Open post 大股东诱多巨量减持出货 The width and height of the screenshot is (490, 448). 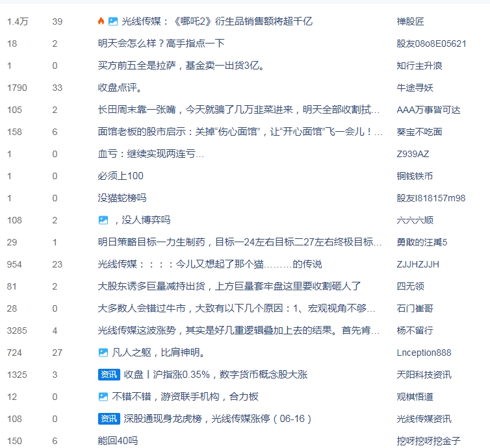tap(229, 286)
